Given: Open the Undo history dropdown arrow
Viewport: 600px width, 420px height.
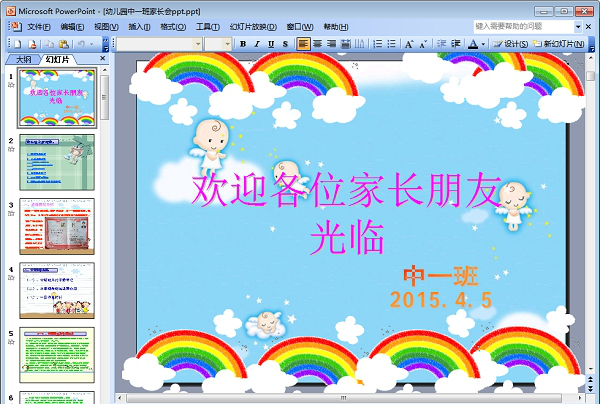Looking at the screenshot, I should 91,44.
